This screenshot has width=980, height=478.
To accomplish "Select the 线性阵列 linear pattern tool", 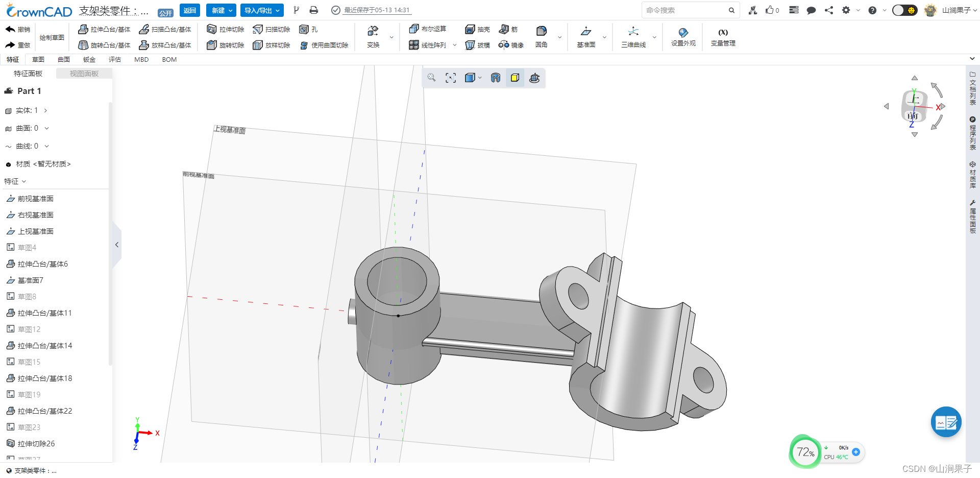I will coord(428,45).
